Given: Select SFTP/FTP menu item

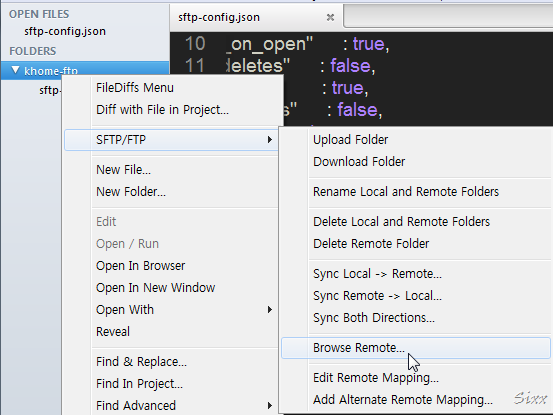Looking at the screenshot, I should pos(171,140).
